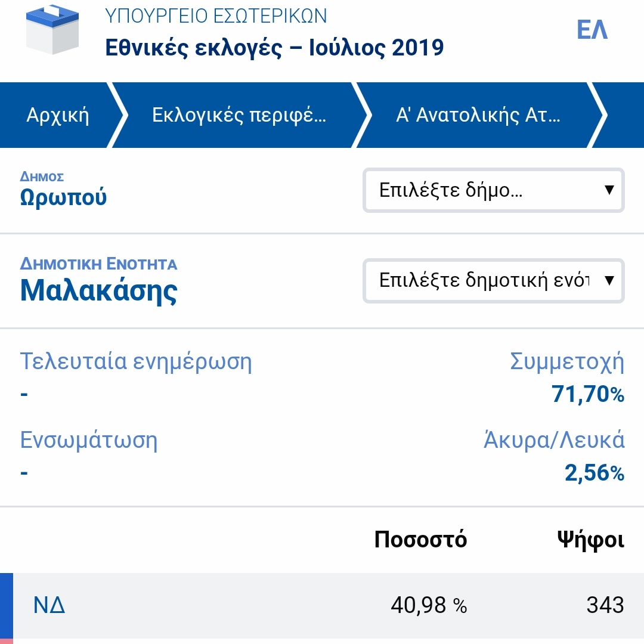Click the ΥΠΟΥΡΓΕΙΟ ΕΣΩΤΕΡΙΚΩΝ header text
The width and height of the screenshot is (644, 644).
pos(216,16)
